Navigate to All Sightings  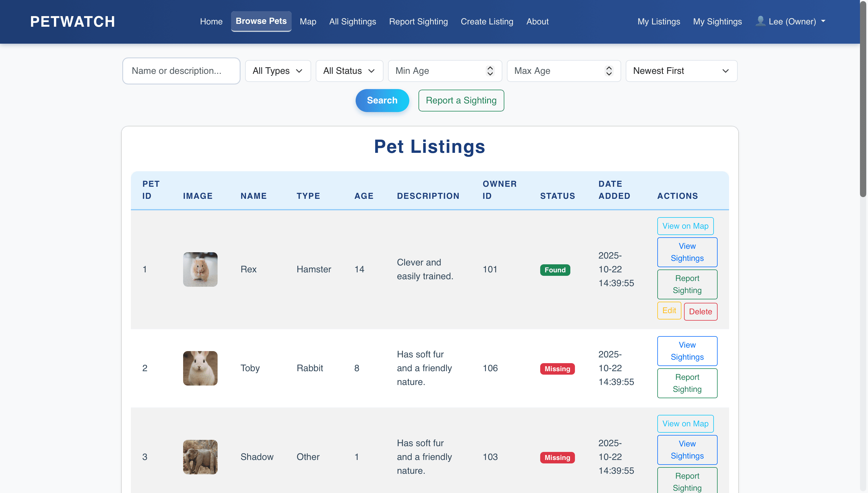point(352,21)
